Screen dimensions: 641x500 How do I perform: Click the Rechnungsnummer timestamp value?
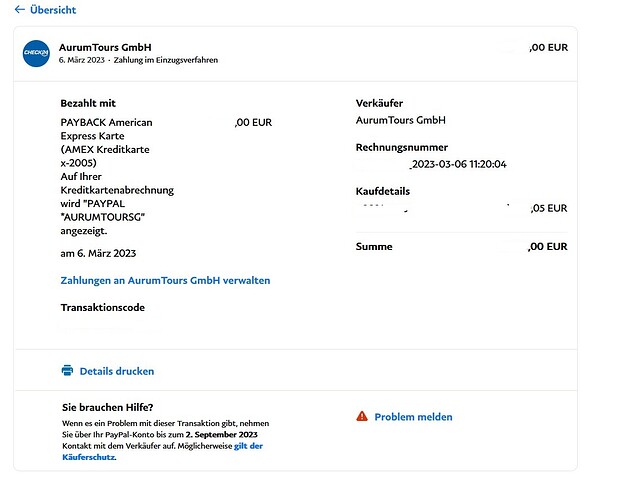pyautogui.click(x=459, y=164)
